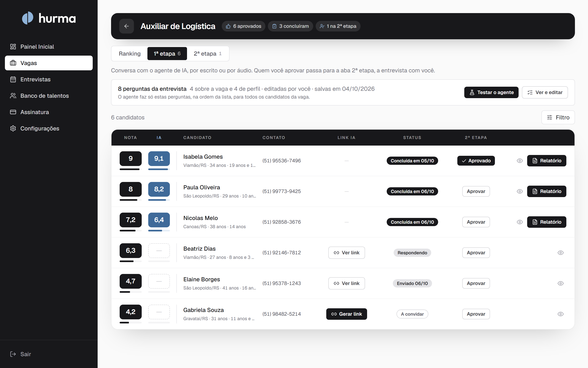Open Vagas in the sidebar
The height and width of the screenshot is (368, 588).
(49, 63)
